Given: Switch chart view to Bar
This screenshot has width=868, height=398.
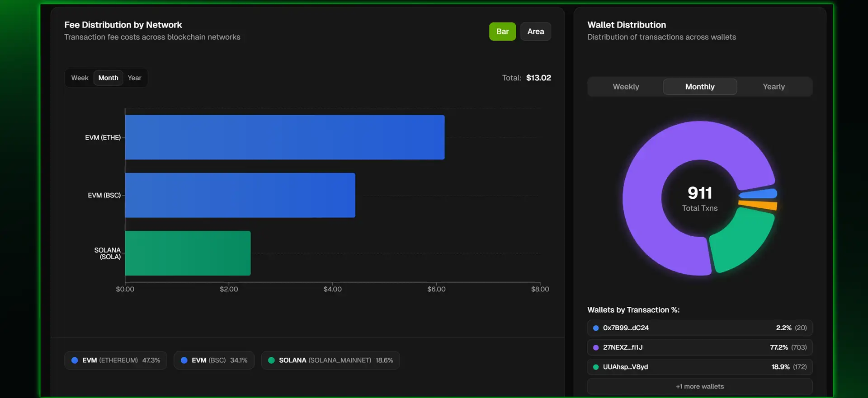Looking at the screenshot, I should click(x=502, y=32).
